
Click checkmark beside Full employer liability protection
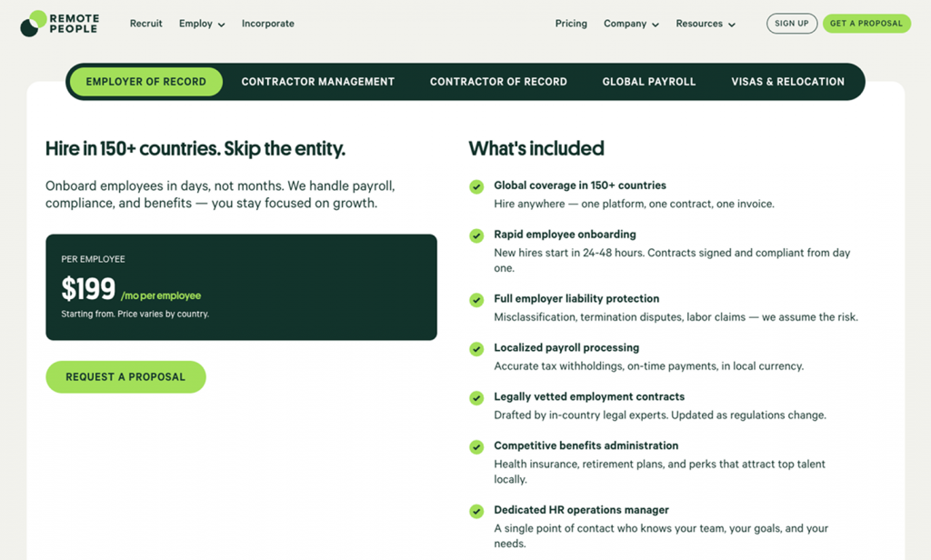[476, 300]
